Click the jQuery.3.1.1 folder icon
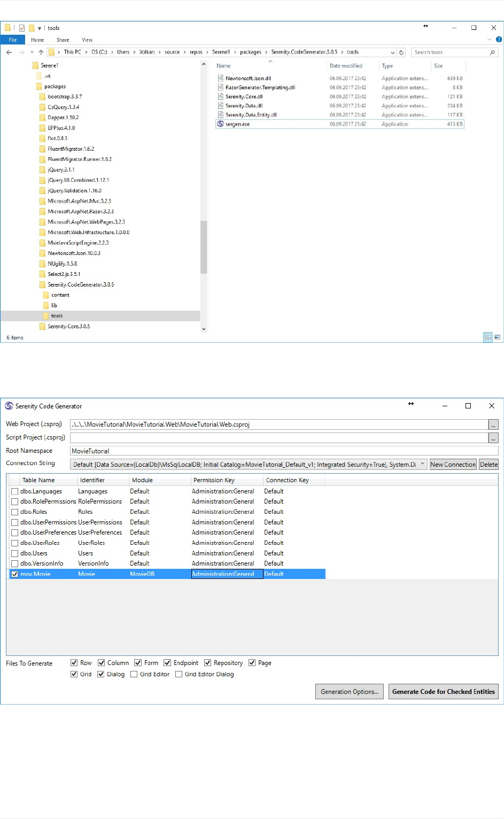This screenshot has height=819, width=504. [42, 169]
